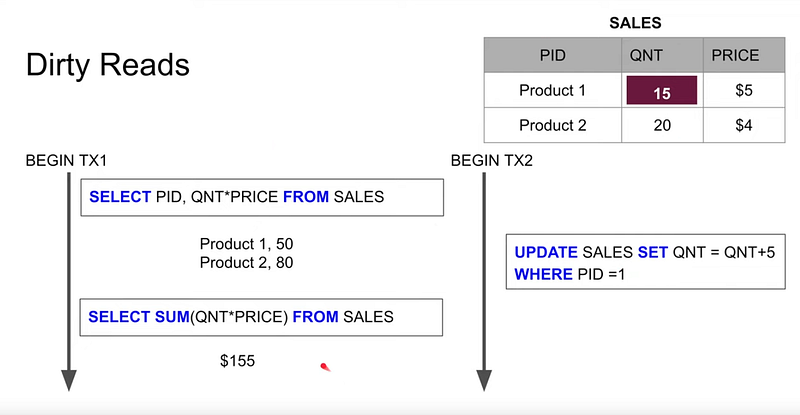This screenshot has height=415, width=800.
Task: Click the BEGIN TX2 label
Action: coord(492,161)
